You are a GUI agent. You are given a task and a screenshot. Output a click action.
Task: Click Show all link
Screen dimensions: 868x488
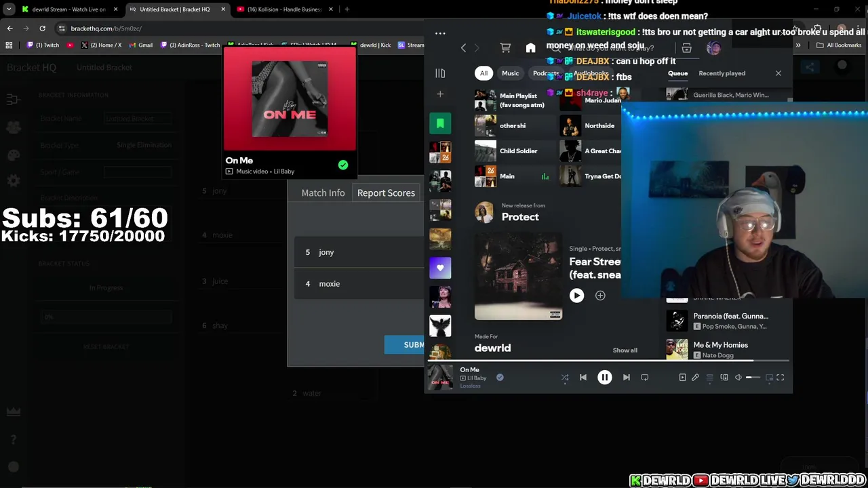point(625,350)
